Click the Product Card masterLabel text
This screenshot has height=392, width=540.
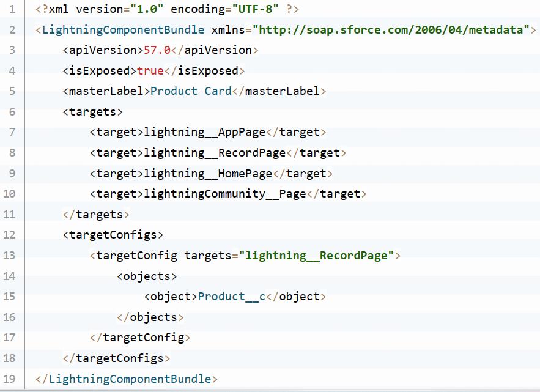pos(191,91)
